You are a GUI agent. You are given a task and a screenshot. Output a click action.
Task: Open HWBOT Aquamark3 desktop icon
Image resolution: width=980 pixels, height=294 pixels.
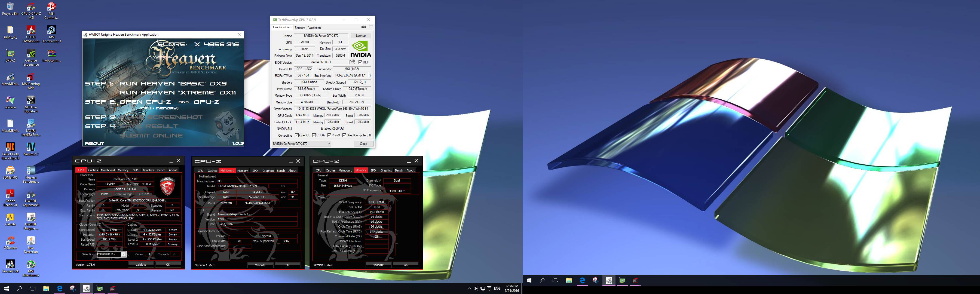(31, 198)
